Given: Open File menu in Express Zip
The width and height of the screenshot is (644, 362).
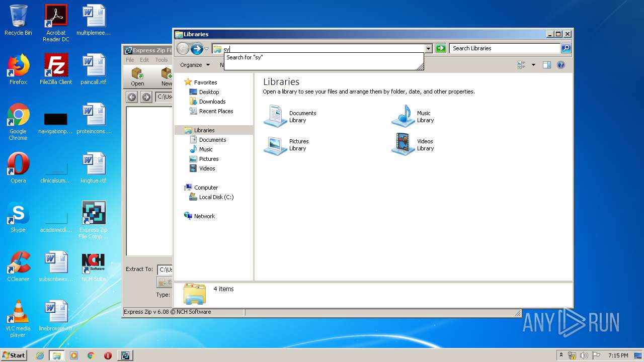Looking at the screenshot, I should pos(130,60).
